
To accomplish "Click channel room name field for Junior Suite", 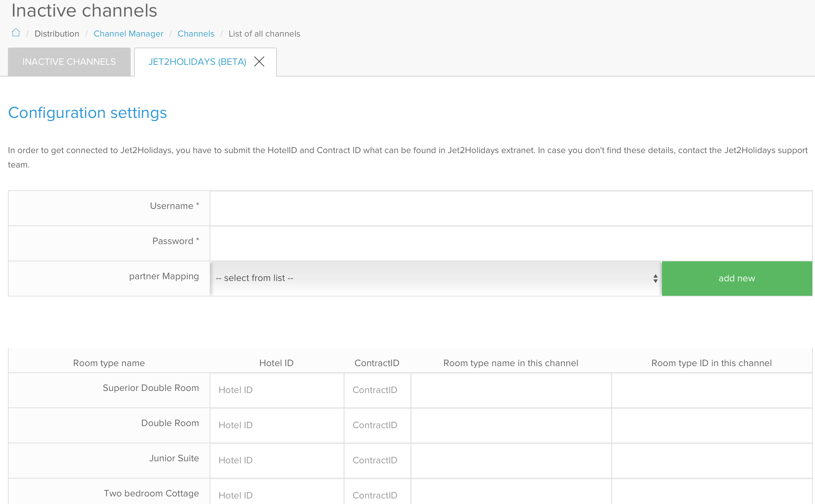I will coord(511,461).
